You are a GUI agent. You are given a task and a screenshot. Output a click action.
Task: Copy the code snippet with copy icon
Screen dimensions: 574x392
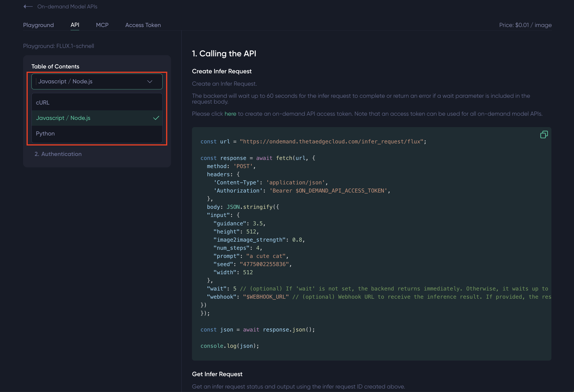click(x=544, y=135)
